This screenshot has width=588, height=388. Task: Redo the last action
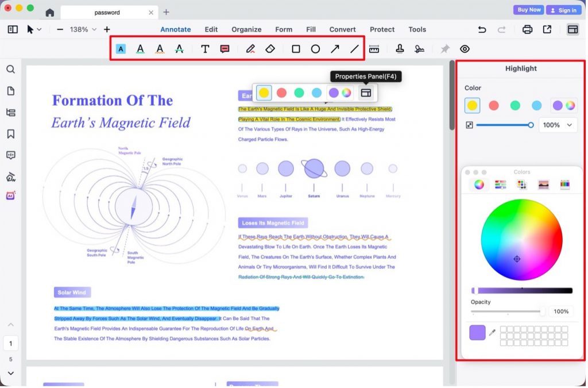[x=501, y=29]
